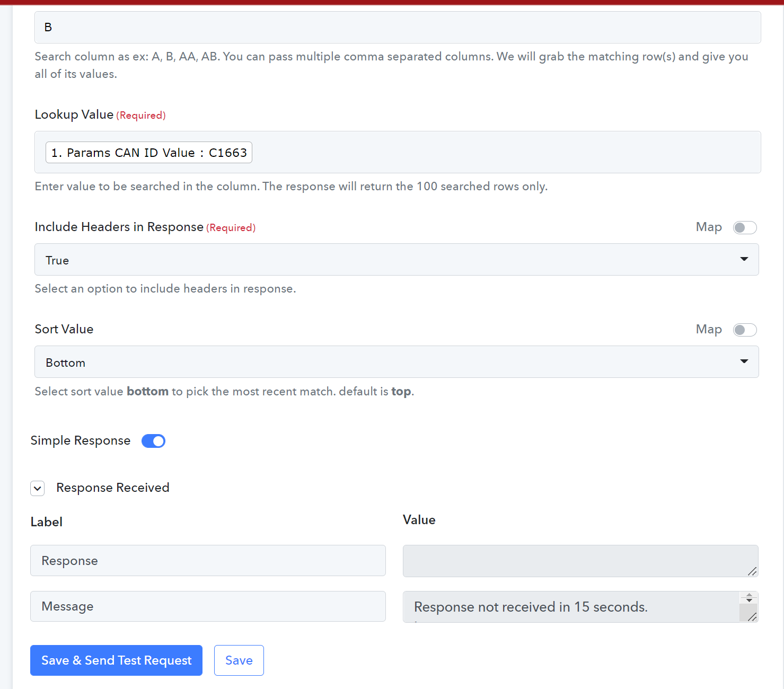Screen dimensions: 784x689
Task: Click the caret arrow in the Bottom dropdown
Action: click(x=744, y=361)
